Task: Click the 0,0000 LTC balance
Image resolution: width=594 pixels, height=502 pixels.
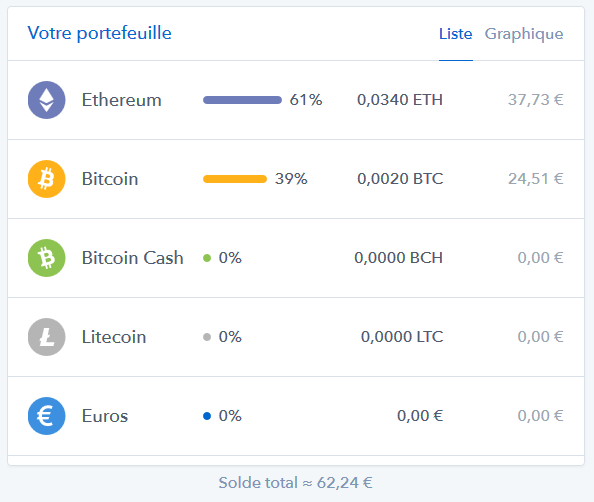Action: [402, 337]
